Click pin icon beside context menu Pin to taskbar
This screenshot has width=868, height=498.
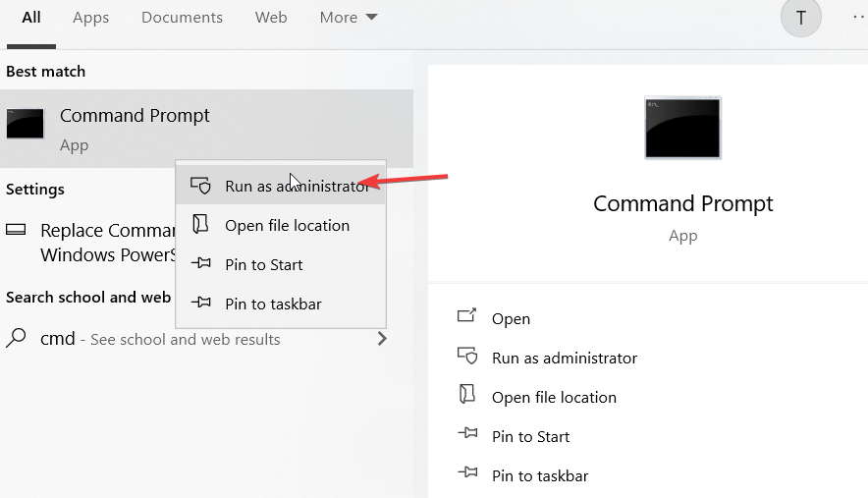tap(201, 303)
